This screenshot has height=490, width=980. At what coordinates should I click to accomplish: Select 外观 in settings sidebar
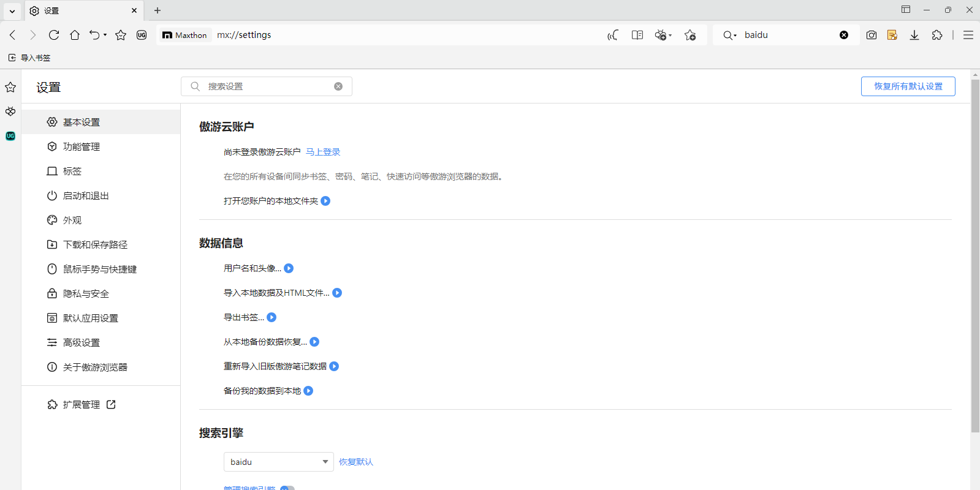click(72, 220)
